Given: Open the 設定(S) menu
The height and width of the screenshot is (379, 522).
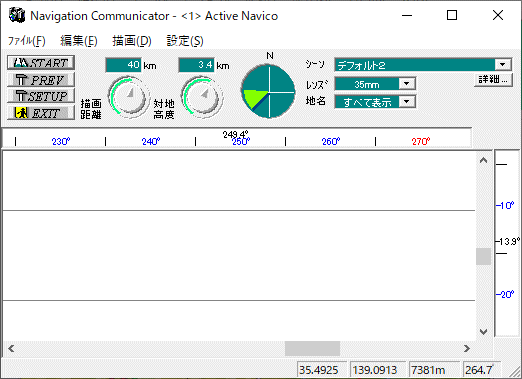Looking at the screenshot, I should point(185,41).
